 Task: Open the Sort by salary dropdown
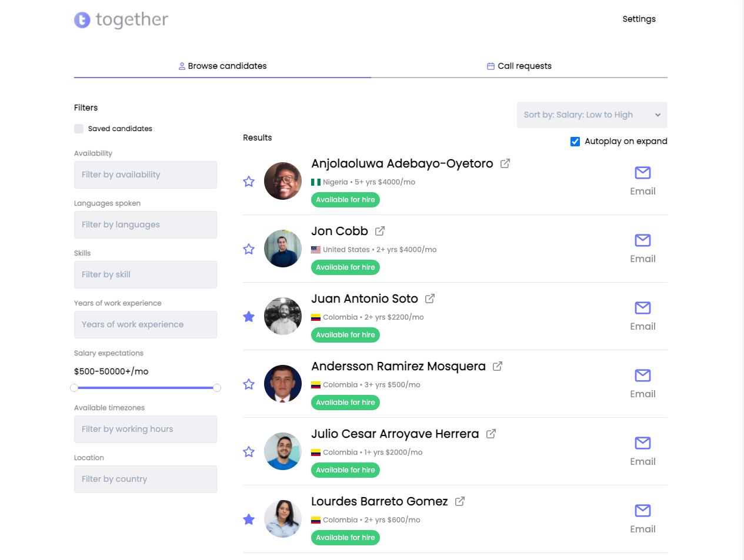592,115
